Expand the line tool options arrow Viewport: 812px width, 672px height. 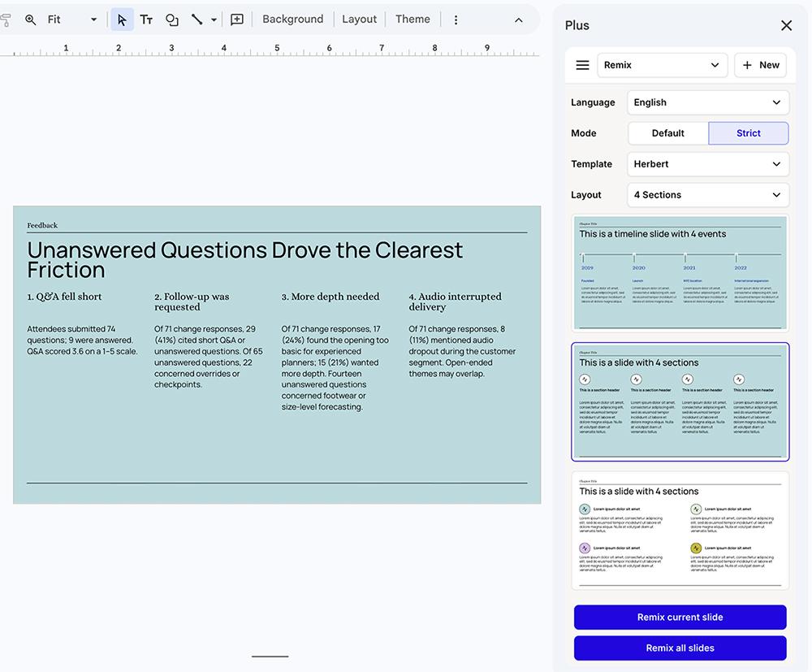pos(214,20)
